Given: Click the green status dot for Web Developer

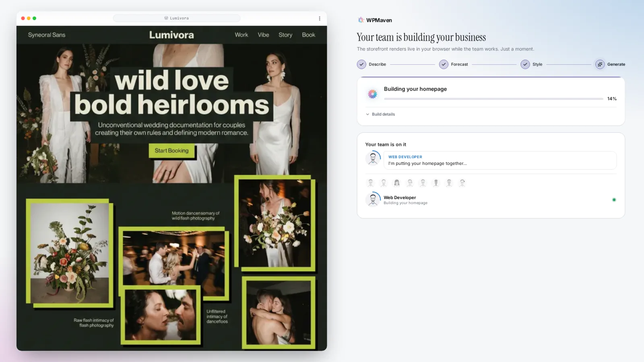Looking at the screenshot, I should coord(614,200).
